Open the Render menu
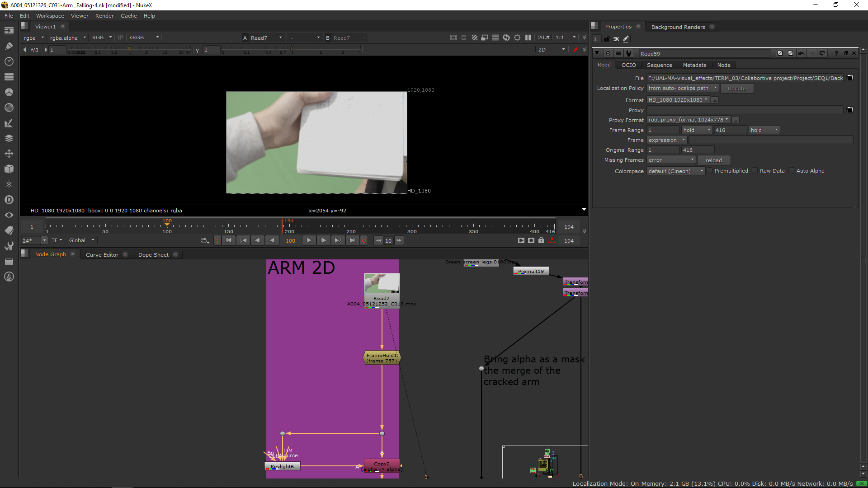Viewport: 868px width, 488px height. (104, 16)
